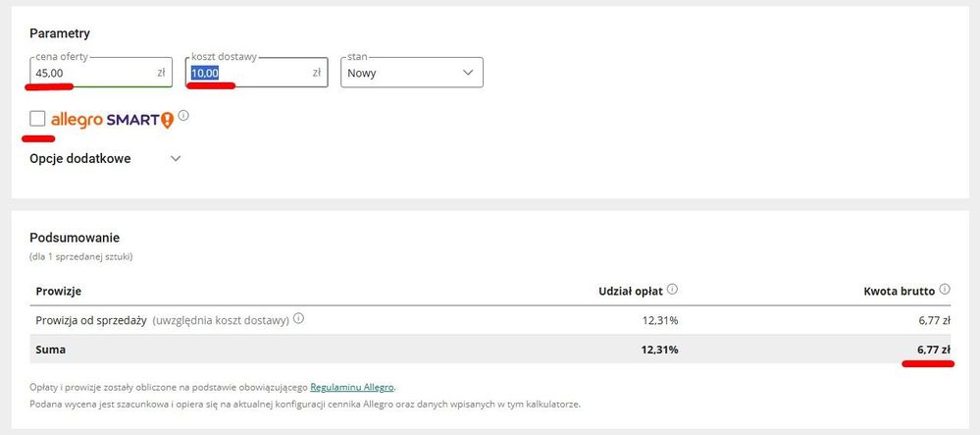Click the 12,31% value in Suma row

tap(658, 349)
